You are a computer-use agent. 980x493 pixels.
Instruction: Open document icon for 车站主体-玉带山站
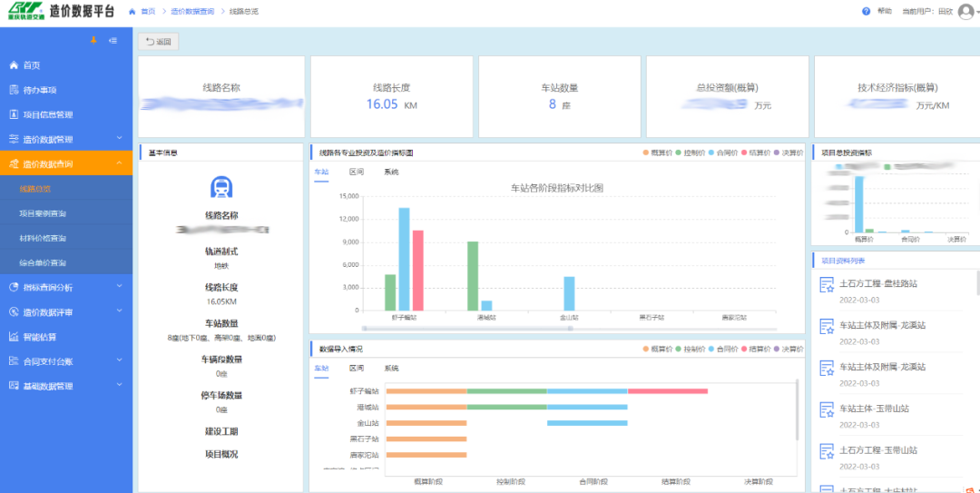[x=827, y=409]
